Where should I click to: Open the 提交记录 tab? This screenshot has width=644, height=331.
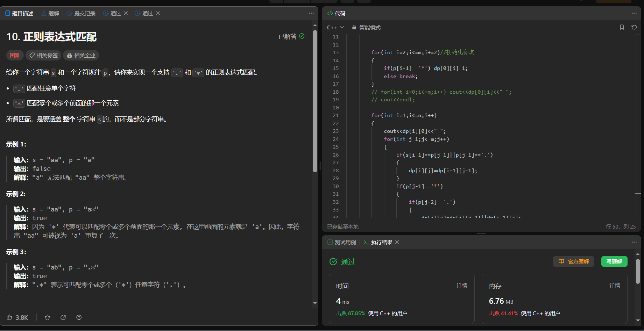pos(81,13)
